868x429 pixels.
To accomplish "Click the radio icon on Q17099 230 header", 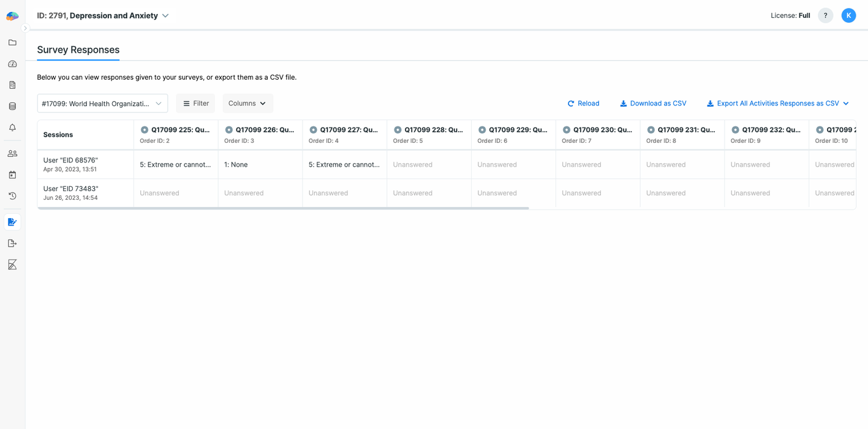I will tap(567, 130).
